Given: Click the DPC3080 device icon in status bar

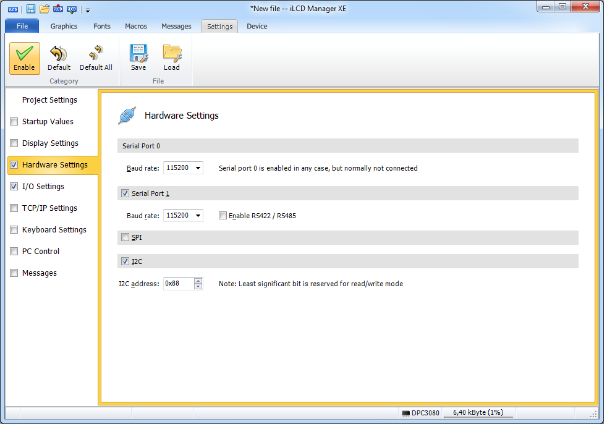Looking at the screenshot, I should (x=404, y=412).
